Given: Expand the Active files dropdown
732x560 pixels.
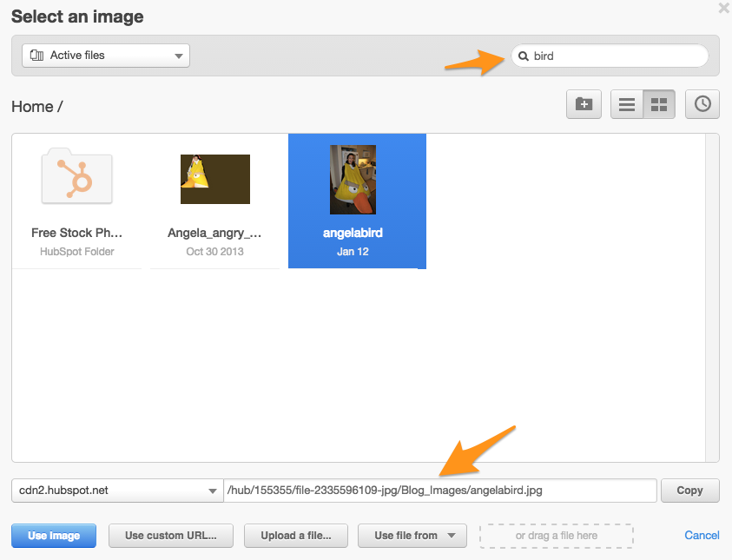Looking at the screenshot, I should 106,56.
